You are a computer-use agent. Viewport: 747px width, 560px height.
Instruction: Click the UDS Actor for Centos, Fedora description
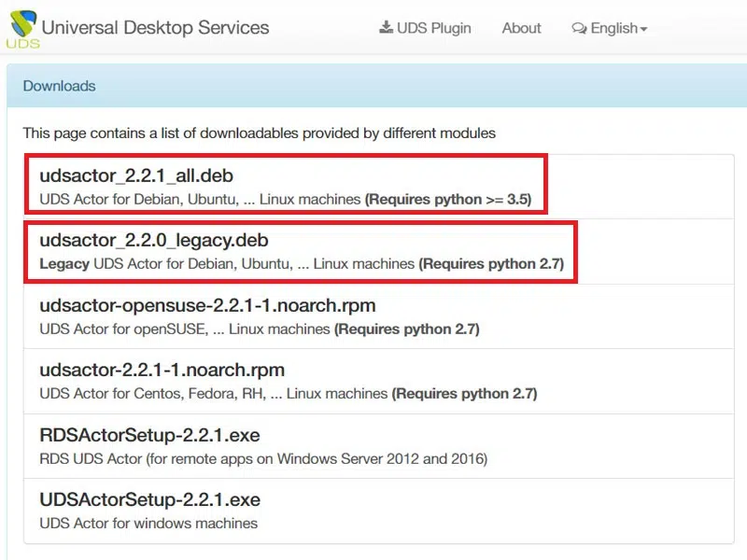tap(289, 394)
